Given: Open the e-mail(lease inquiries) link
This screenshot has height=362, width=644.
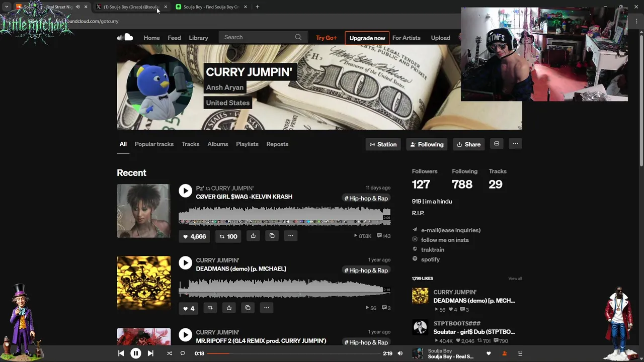Looking at the screenshot, I should pyautogui.click(x=451, y=230).
